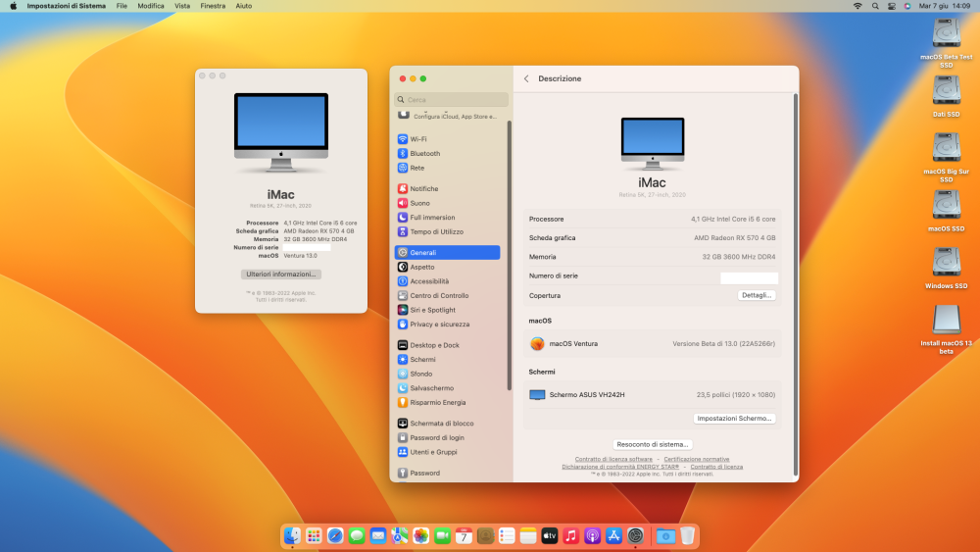Click the date and time in menu bar
Screen dimensions: 980x552
pyautogui.click(x=945, y=6)
